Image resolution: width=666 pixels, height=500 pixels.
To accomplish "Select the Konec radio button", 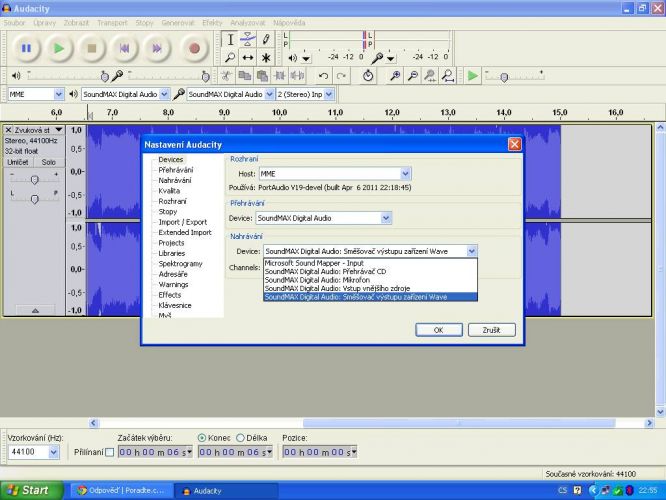I will click(202, 438).
